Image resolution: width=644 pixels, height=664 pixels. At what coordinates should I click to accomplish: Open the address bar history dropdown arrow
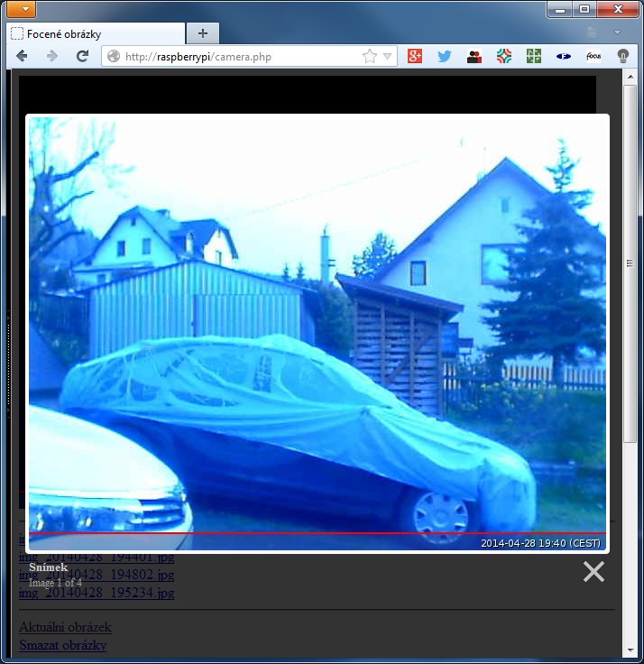pos(387,56)
